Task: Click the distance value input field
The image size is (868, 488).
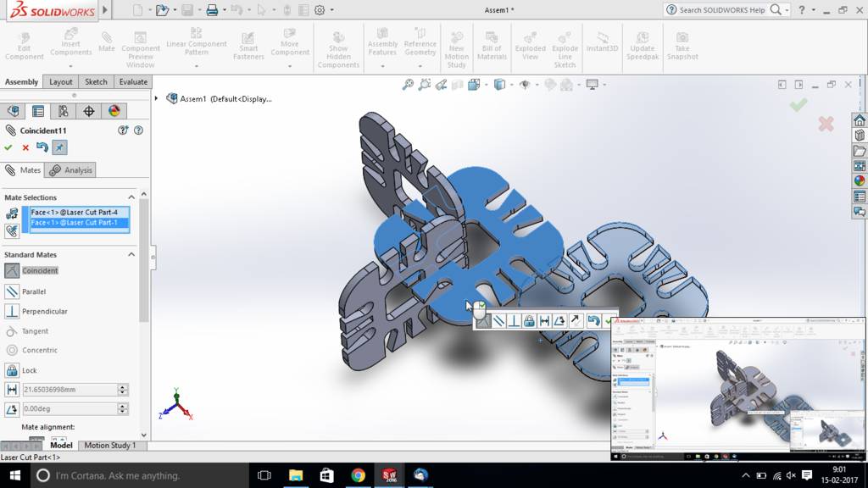Action: pyautogui.click(x=70, y=390)
